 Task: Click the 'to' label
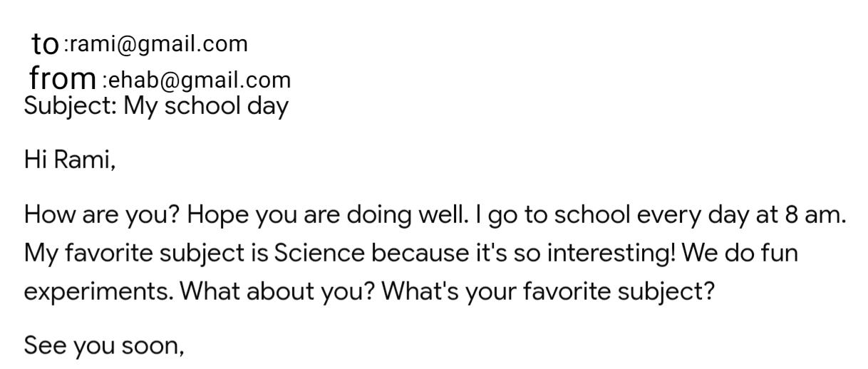click(45, 44)
